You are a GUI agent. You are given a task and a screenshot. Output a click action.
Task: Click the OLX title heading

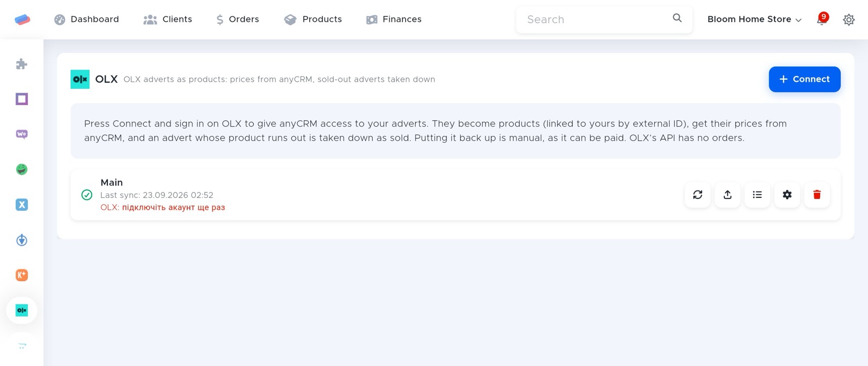pyautogui.click(x=106, y=79)
